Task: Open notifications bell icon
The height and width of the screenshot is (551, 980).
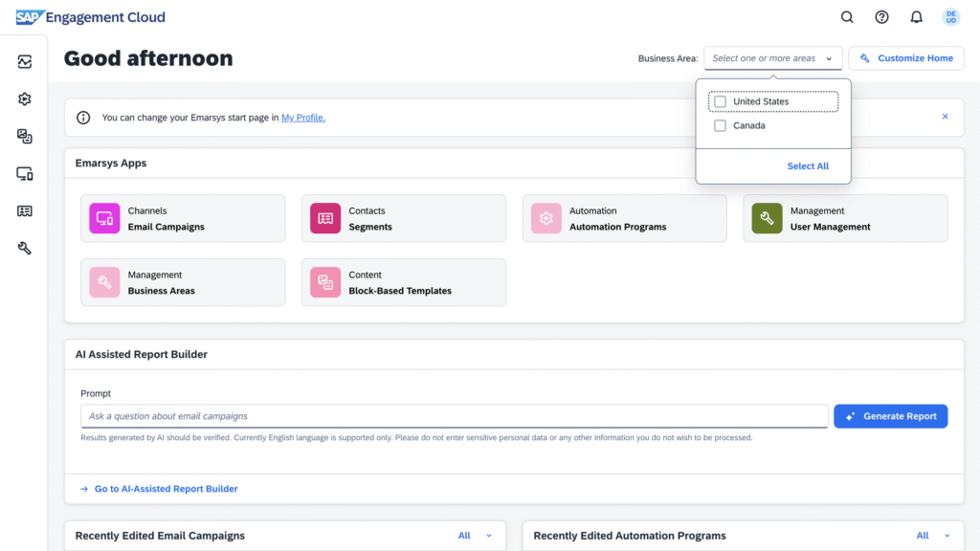Action: [916, 17]
